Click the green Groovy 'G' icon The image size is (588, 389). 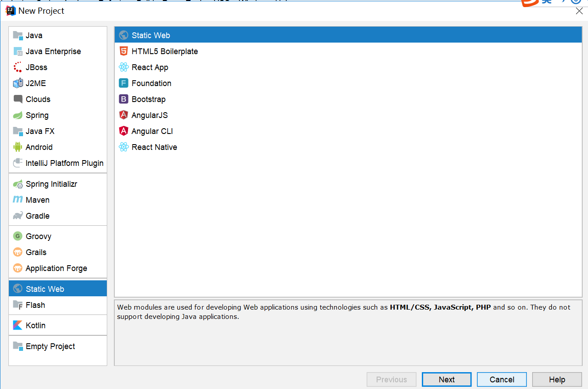pos(18,236)
